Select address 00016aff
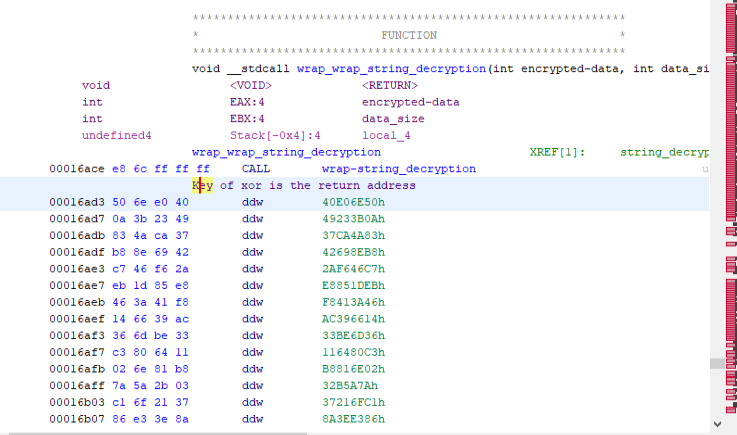Image resolution: width=737 pixels, height=435 pixels. pyautogui.click(x=77, y=386)
